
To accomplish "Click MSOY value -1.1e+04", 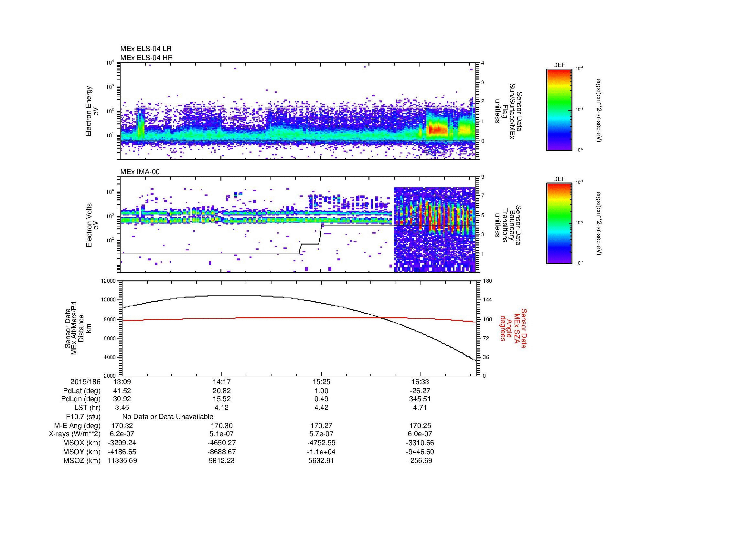I will tap(321, 452).
